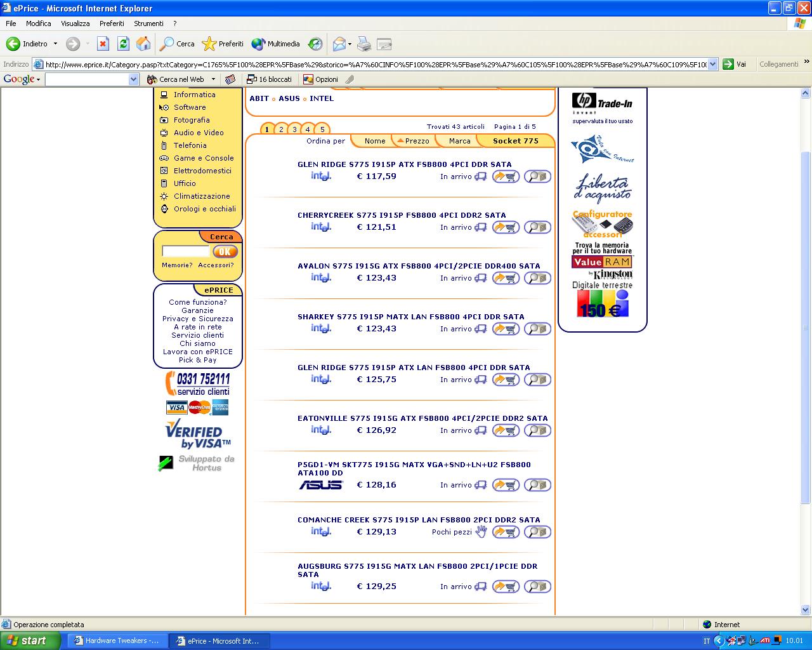
Task: Click the ePRICE search text field
Action: [x=185, y=251]
